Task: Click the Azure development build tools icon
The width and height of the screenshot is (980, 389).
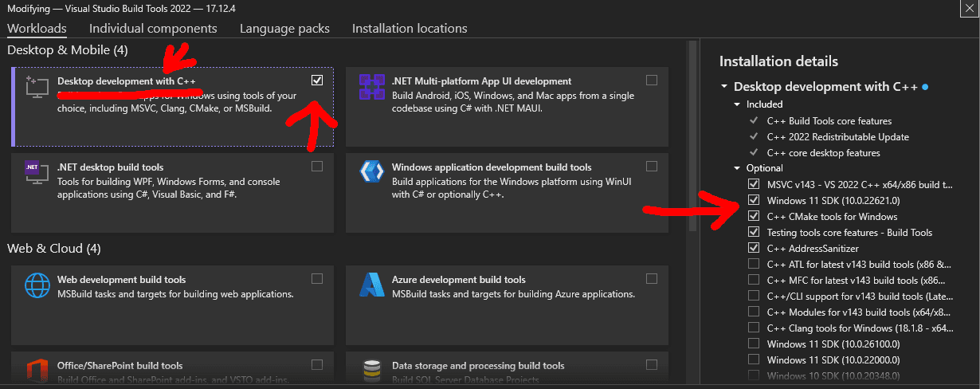Action: point(372,285)
